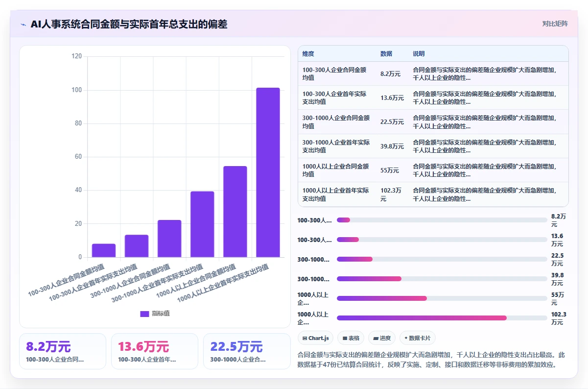
Task: Click the progress bar labeled 13.6万元
Action: (x=442, y=240)
